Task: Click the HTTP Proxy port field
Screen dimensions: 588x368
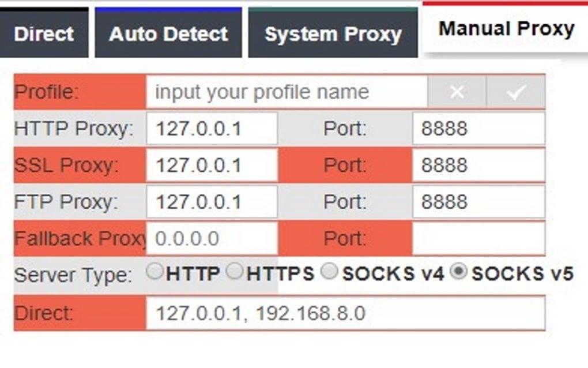Action: [478, 128]
